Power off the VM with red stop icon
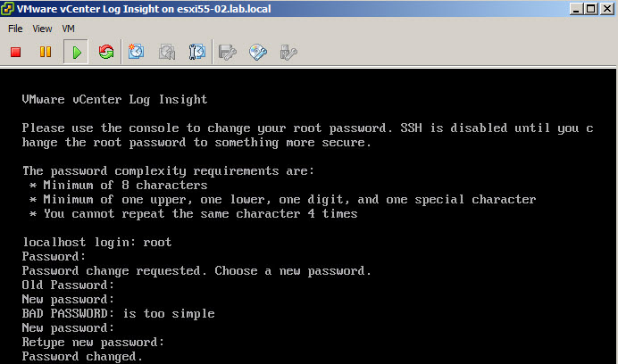Image resolution: width=618 pixels, height=364 pixels. [x=15, y=52]
